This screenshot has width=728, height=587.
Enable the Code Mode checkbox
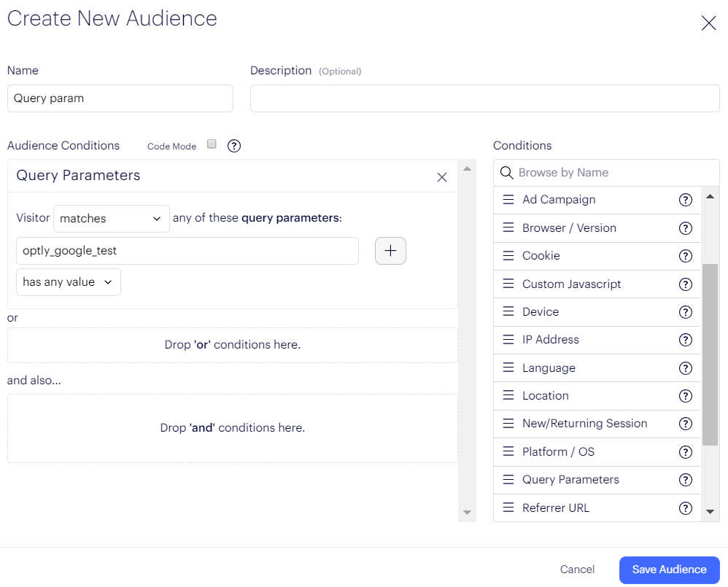tap(212, 145)
